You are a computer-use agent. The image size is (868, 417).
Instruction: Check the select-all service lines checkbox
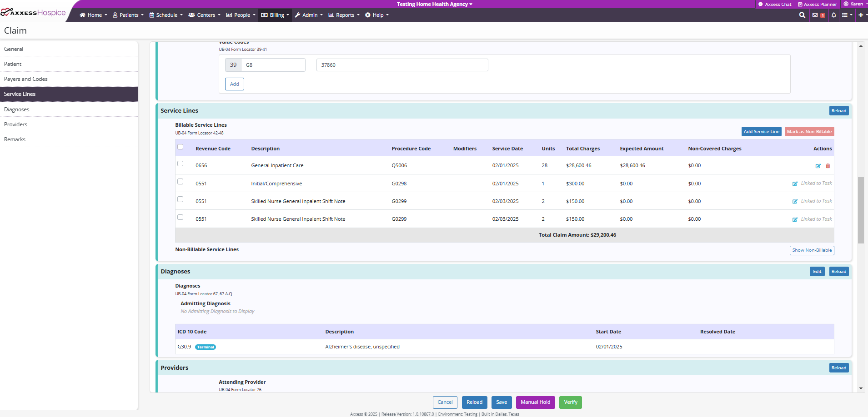pyautogui.click(x=181, y=147)
